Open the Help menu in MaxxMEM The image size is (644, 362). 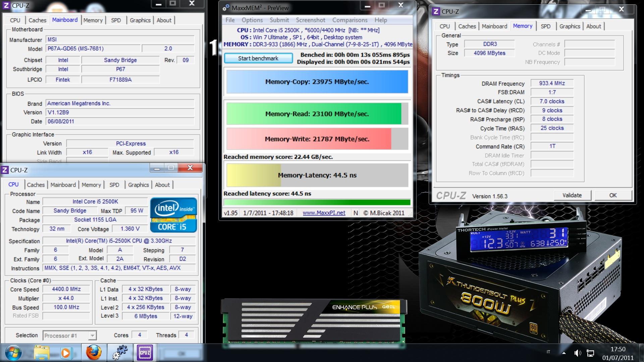pos(381,20)
